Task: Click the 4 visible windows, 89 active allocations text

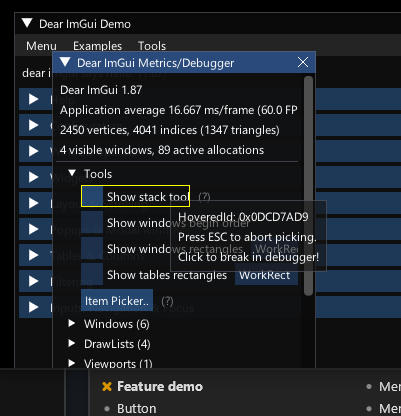Action: coord(162,150)
